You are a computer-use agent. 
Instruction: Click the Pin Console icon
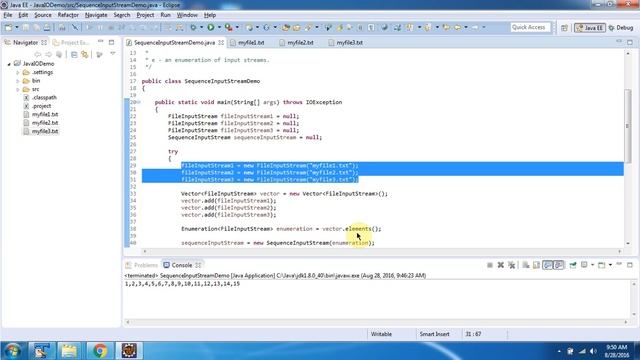pos(573,265)
